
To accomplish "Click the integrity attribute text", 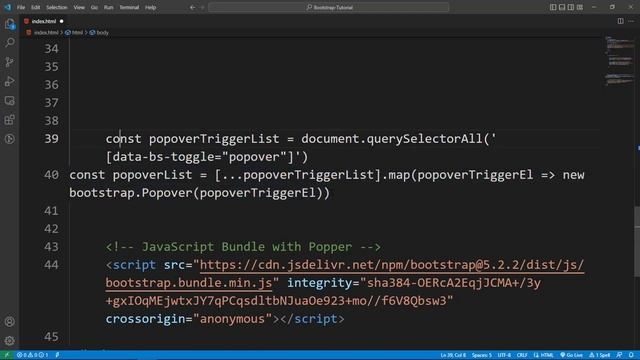I will point(320,283).
